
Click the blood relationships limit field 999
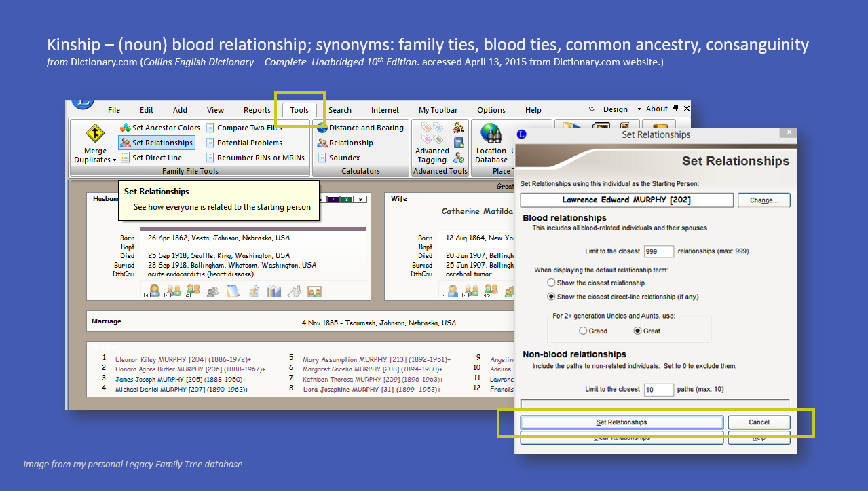[x=658, y=251]
